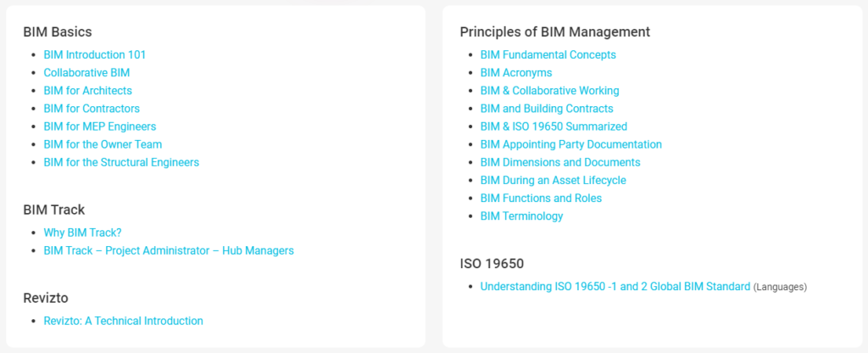Select BIM and Building Contracts
Viewport: 868px width, 353px height.
[546, 109]
